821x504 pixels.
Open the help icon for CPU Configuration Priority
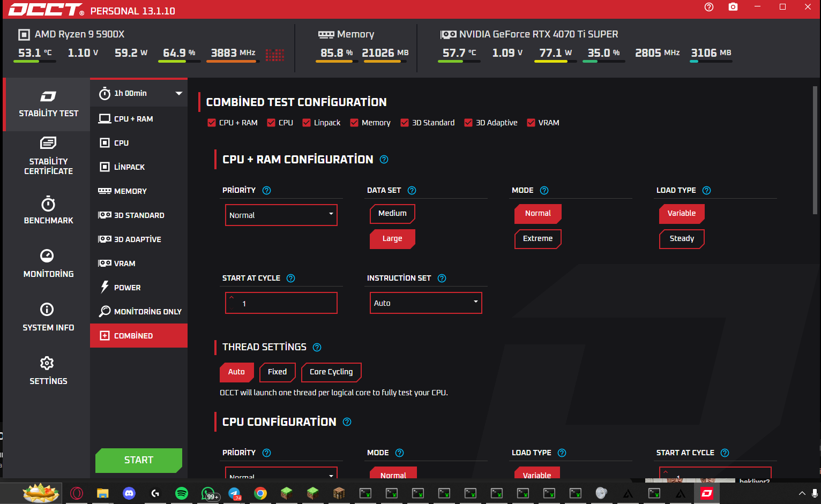coord(266,453)
